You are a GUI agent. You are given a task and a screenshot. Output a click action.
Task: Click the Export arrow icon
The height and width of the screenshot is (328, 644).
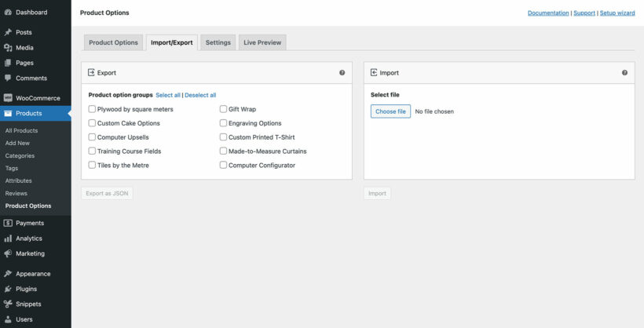91,73
